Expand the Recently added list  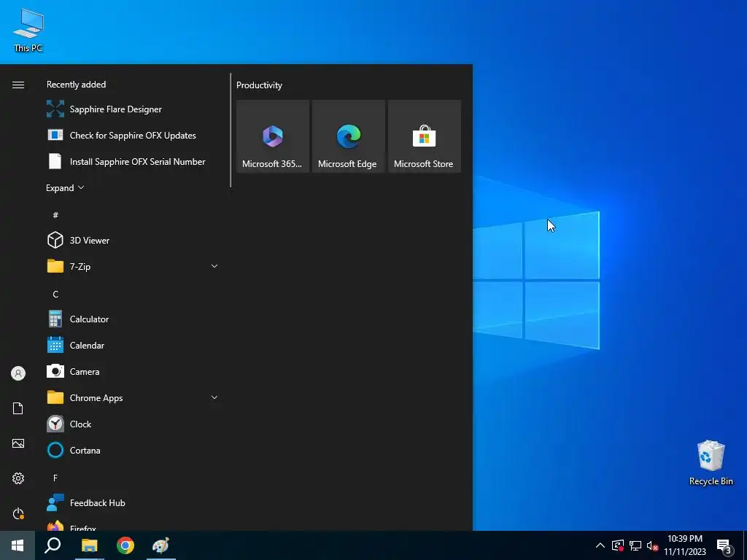click(65, 187)
